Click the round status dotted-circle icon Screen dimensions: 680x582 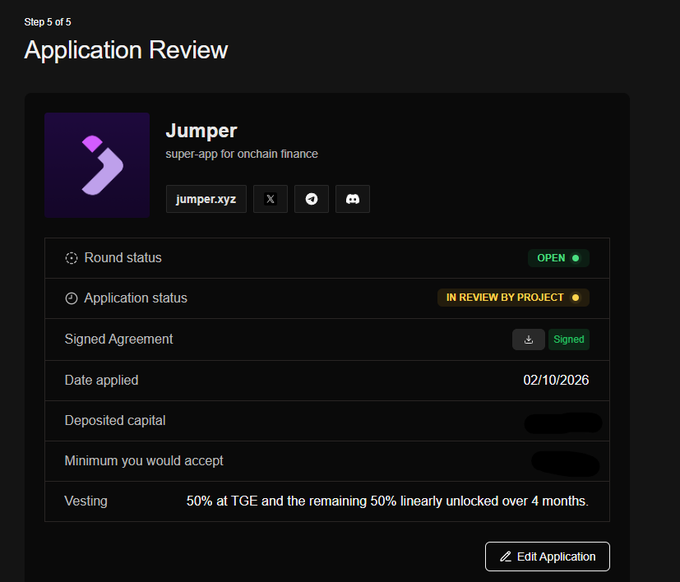pyautogui.click(x=71, y=258)
